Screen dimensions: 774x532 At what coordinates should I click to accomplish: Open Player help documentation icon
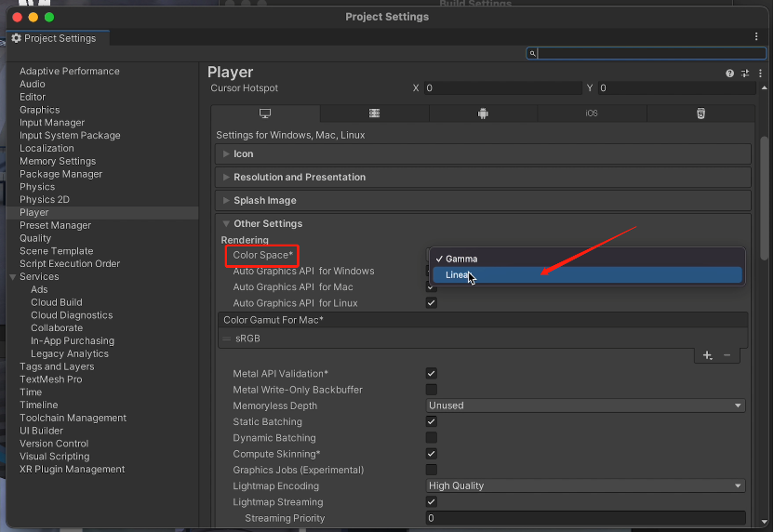point(729,73)
